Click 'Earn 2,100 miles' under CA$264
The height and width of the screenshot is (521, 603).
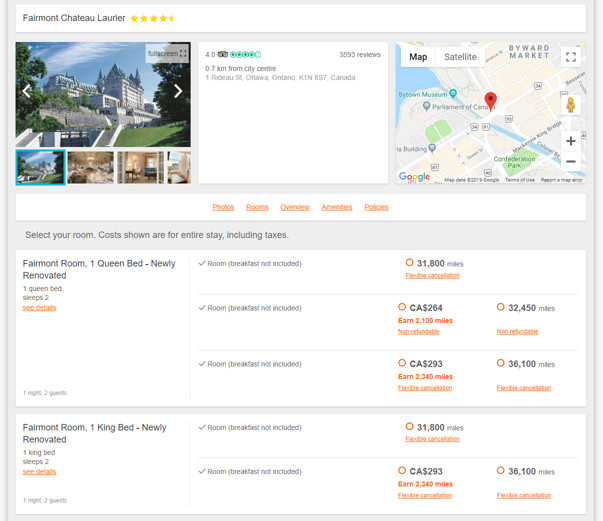point(425,320)
